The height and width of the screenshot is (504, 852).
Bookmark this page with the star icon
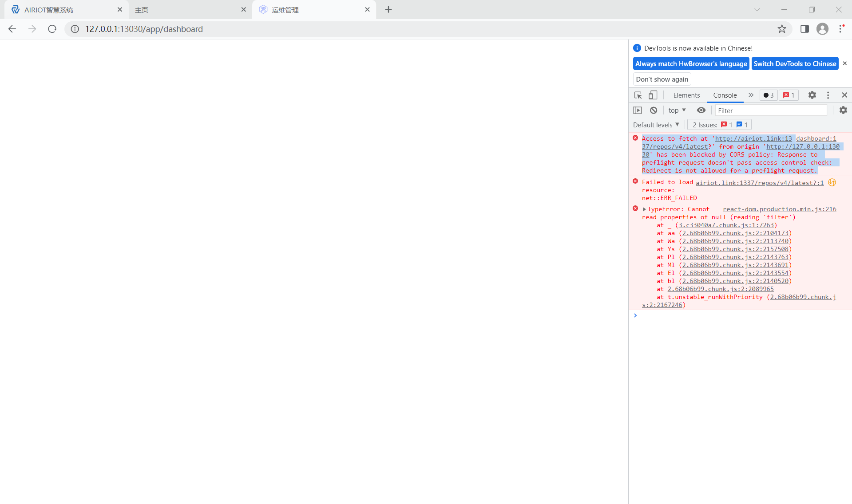coord(782,29)
